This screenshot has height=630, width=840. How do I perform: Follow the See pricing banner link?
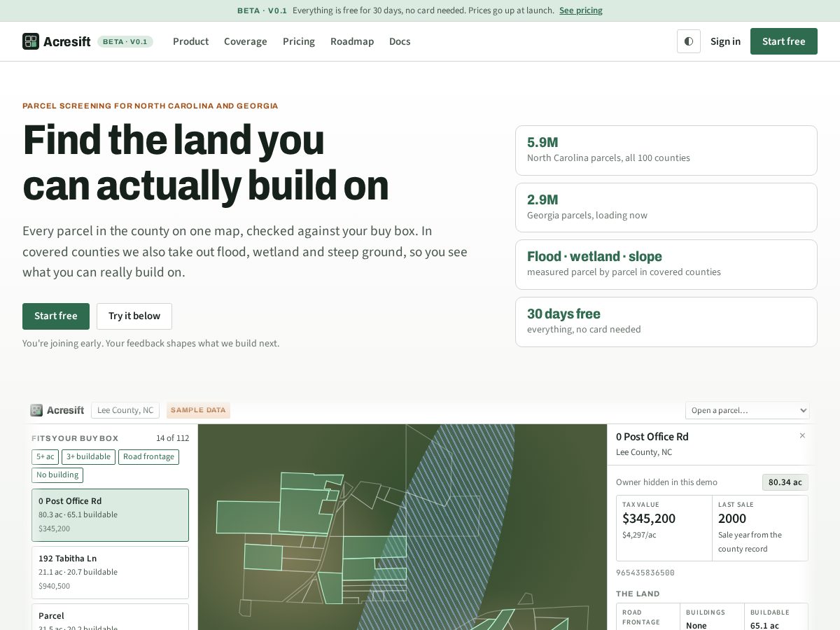click(581, 10)
